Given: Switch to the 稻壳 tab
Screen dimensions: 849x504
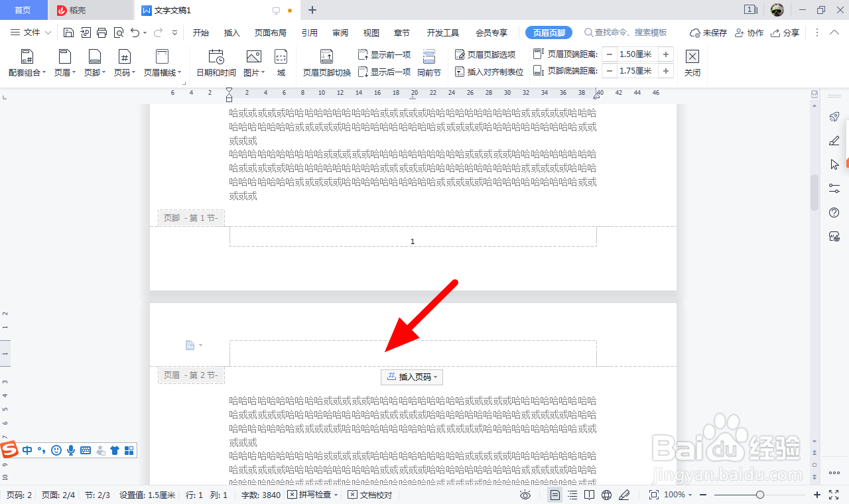Looking at the screenshot, I should point(91,10).
